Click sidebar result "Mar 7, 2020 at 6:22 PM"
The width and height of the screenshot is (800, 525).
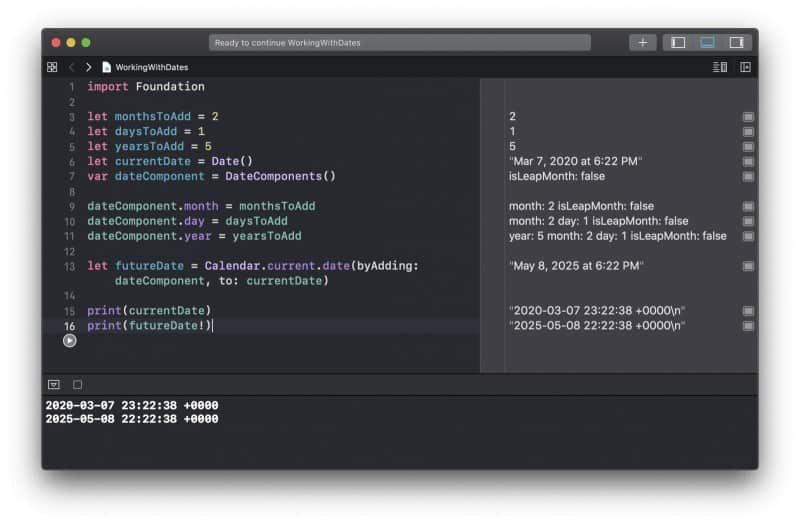pos(576,161)
